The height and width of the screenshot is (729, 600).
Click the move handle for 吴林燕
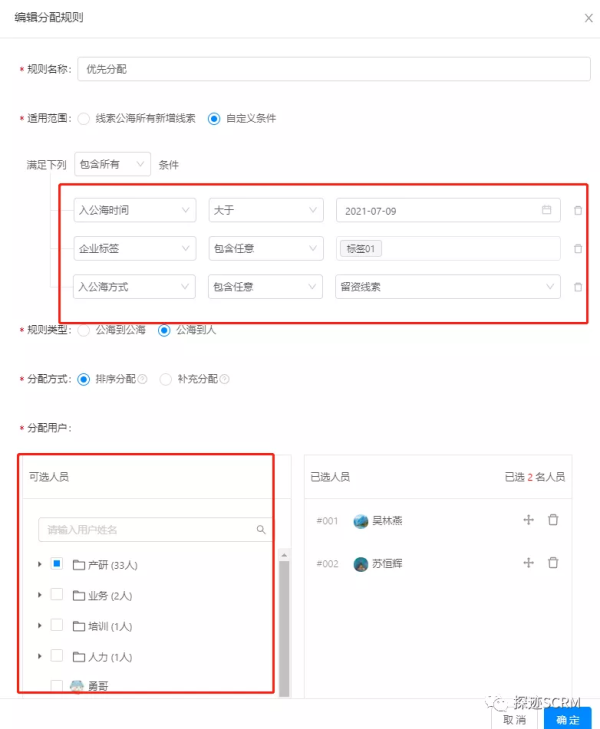click(x=528, y=520)
